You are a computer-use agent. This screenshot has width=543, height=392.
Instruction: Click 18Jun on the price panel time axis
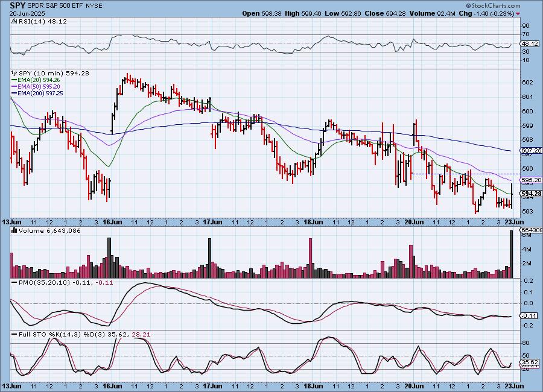tap(313, 222)
